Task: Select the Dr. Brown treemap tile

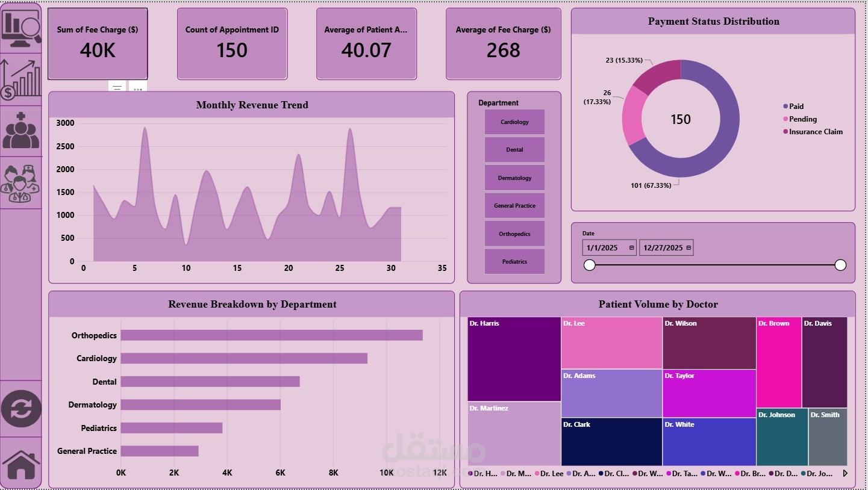Action: 779,362
